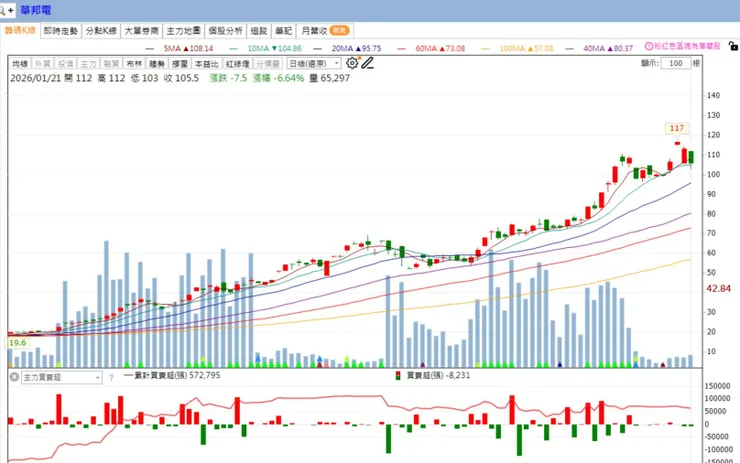Switch to the 即時走勢 tab

60,31
